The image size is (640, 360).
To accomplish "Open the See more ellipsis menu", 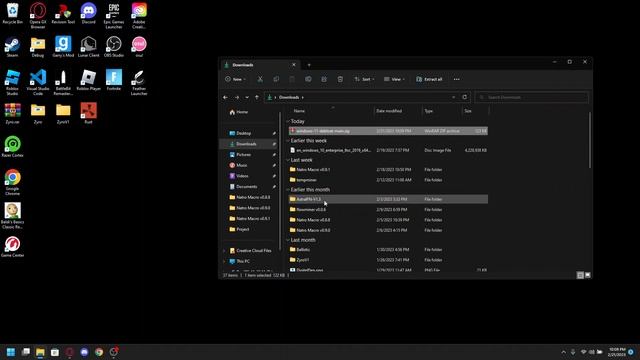I will click(x=456, y=79).
